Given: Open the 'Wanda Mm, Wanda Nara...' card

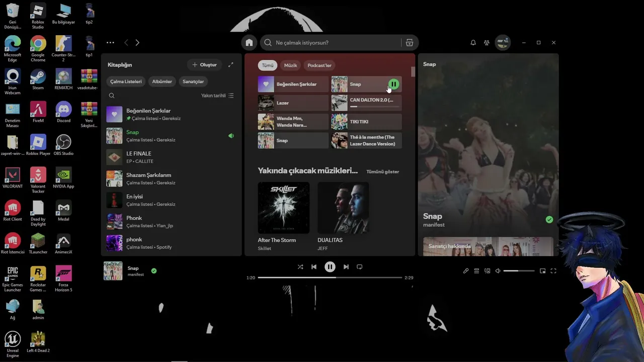Looking at the screenshot, I should pyautogui.click(x=293, y=122).
